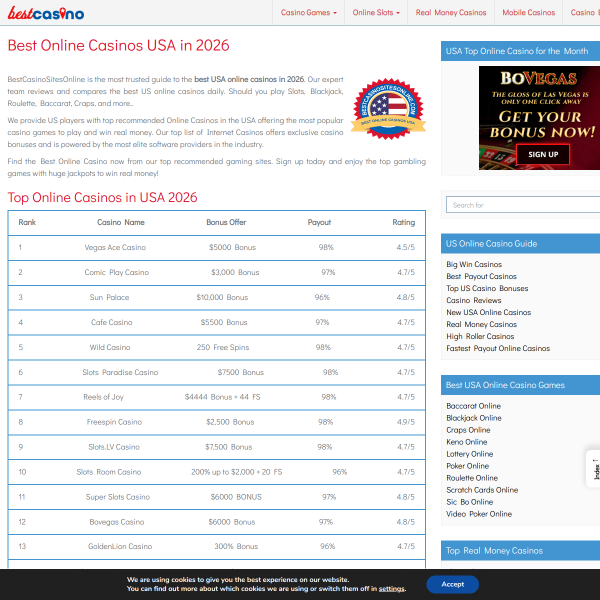Select Reels of Joy in the table
The width and height of the screenshot is (600, 600).
pos(103,397)
